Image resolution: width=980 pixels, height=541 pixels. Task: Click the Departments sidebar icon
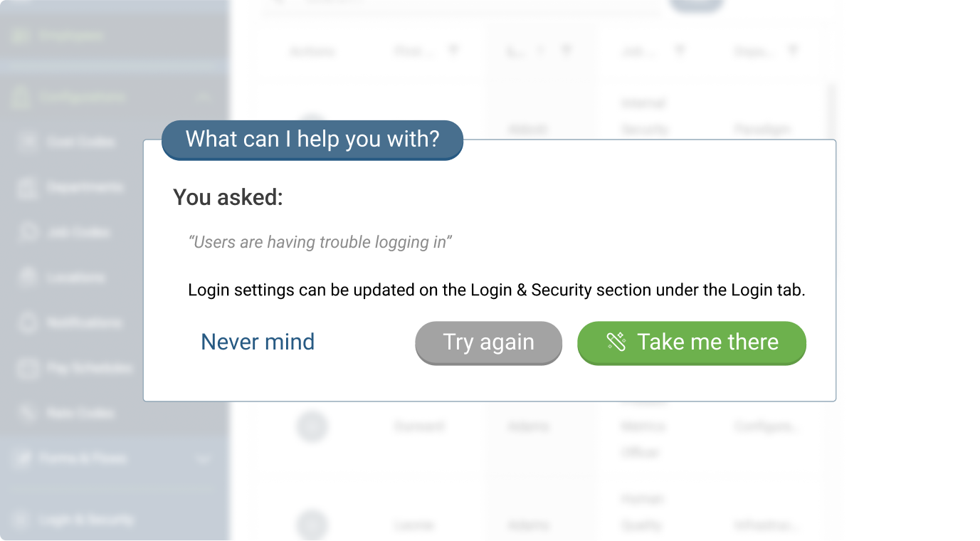pos(27,187)
